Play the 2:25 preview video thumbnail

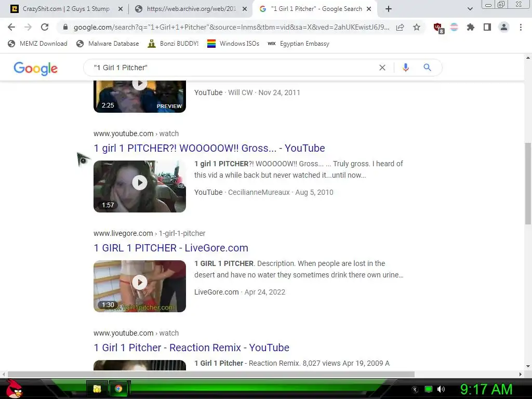pos(140,96)
